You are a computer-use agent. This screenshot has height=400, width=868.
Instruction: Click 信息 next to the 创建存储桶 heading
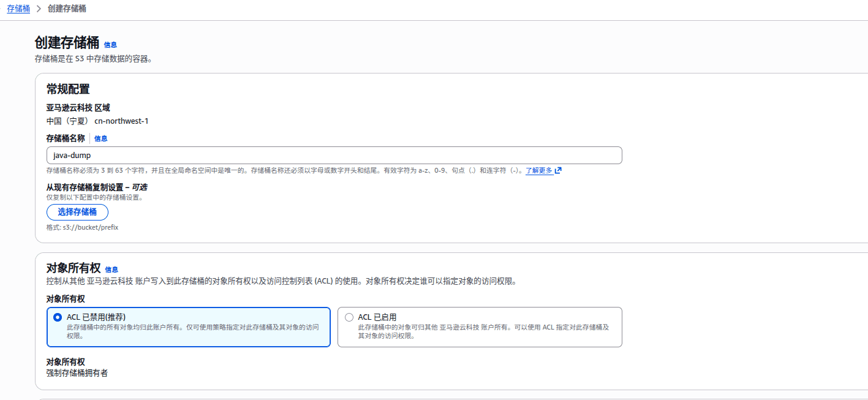click(111, 45)
